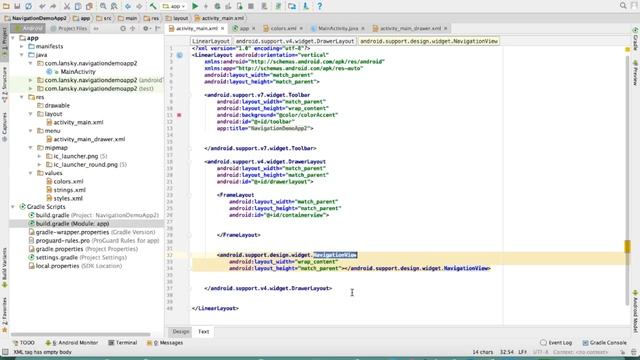This screenshot has width=640, height=360.
Task: Click LinearLayout breadcrumb above the editor
Action: [x=211, y=41]
